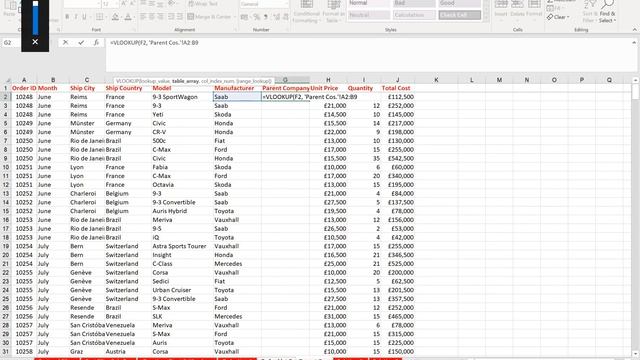Screen dimensions: 640x360
Task: Open Alignment group dialog launcher
Action: coord(235,30)
